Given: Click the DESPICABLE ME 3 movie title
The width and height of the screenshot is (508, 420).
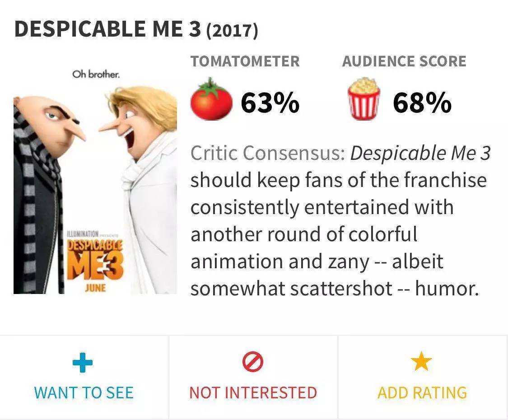Looking at the screenshot, I should click(x=108, y=29).
